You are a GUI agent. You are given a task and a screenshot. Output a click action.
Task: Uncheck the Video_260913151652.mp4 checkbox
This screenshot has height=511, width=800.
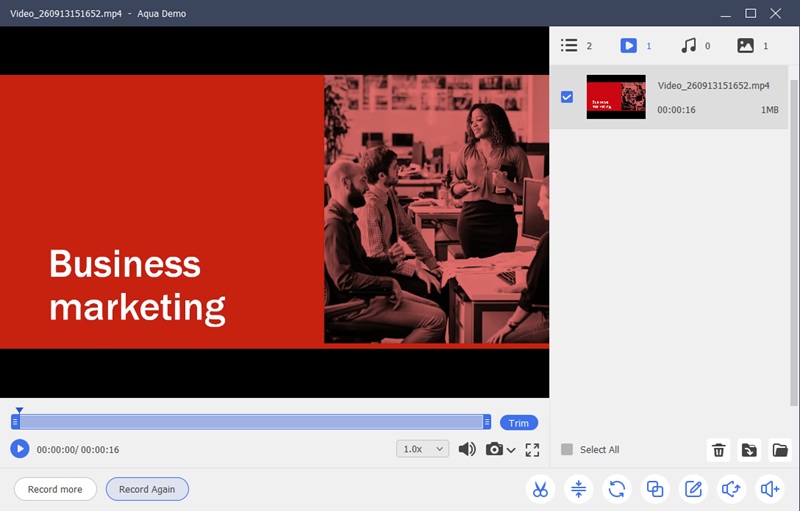567,97
